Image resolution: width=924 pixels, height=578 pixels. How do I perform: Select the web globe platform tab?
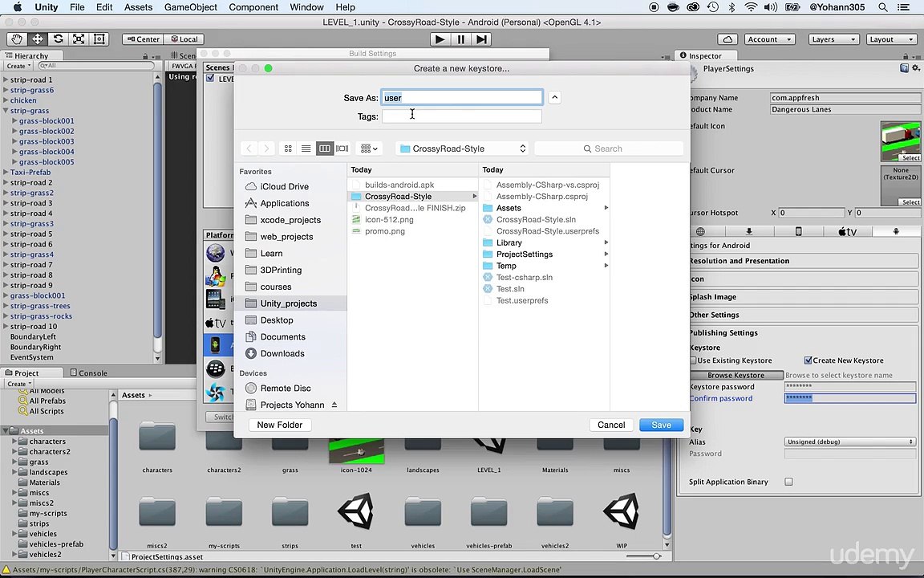point(701,232)
